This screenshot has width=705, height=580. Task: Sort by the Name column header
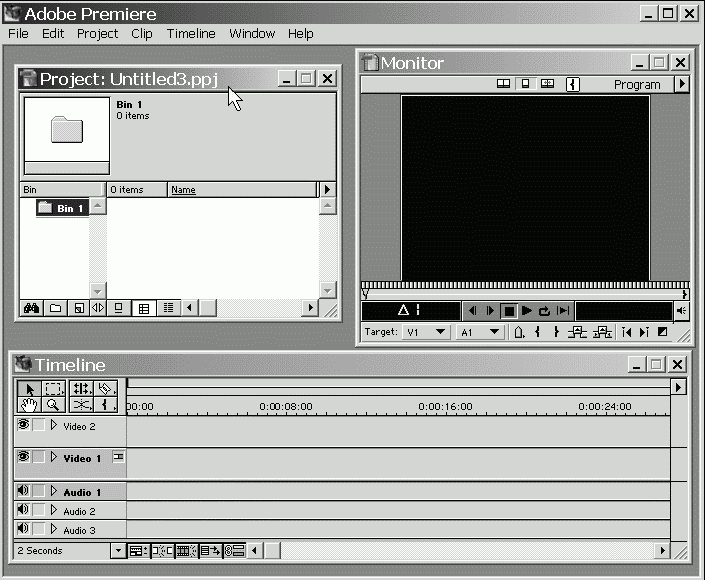pyautogui.click(x=183, y=189)
